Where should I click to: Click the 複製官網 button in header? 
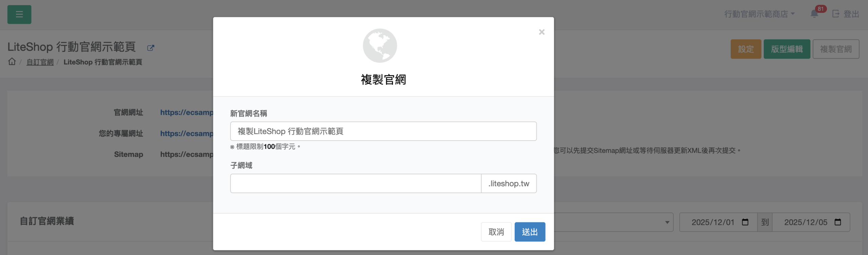[x=836, y=49]
